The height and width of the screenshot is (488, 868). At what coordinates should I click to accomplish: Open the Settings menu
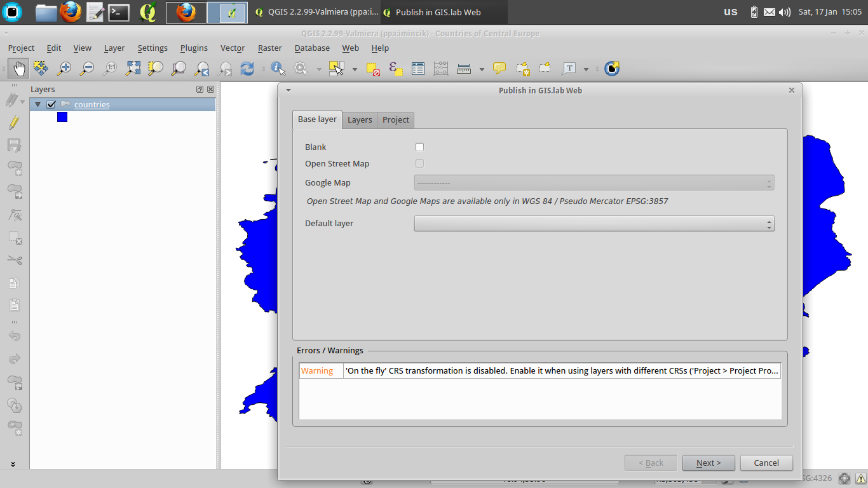click(153, 48)
